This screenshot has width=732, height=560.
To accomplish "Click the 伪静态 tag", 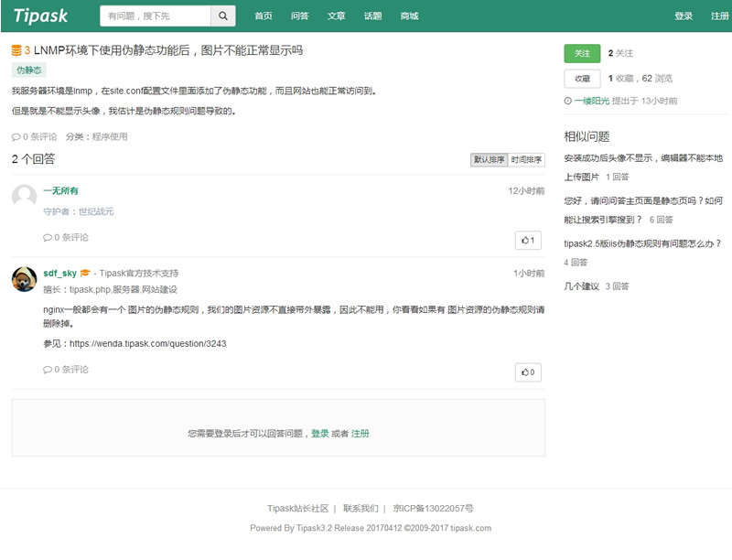I will coord(28,70).
